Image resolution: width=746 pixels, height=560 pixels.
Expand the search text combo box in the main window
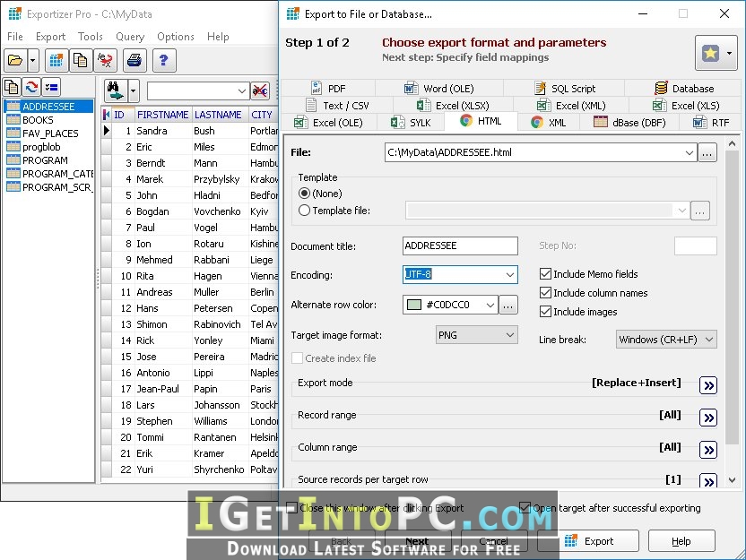pos(242,90)
